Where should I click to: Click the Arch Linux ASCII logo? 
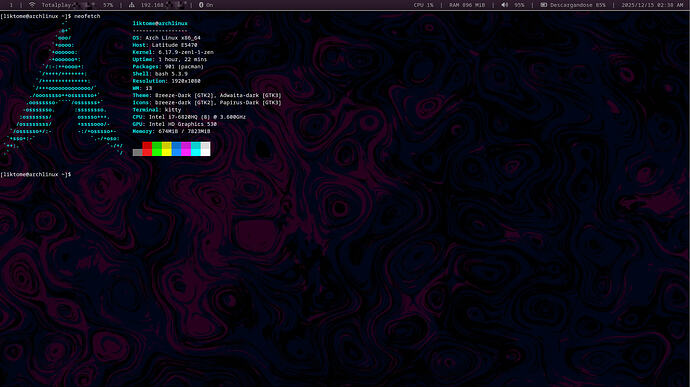(63, 88)
